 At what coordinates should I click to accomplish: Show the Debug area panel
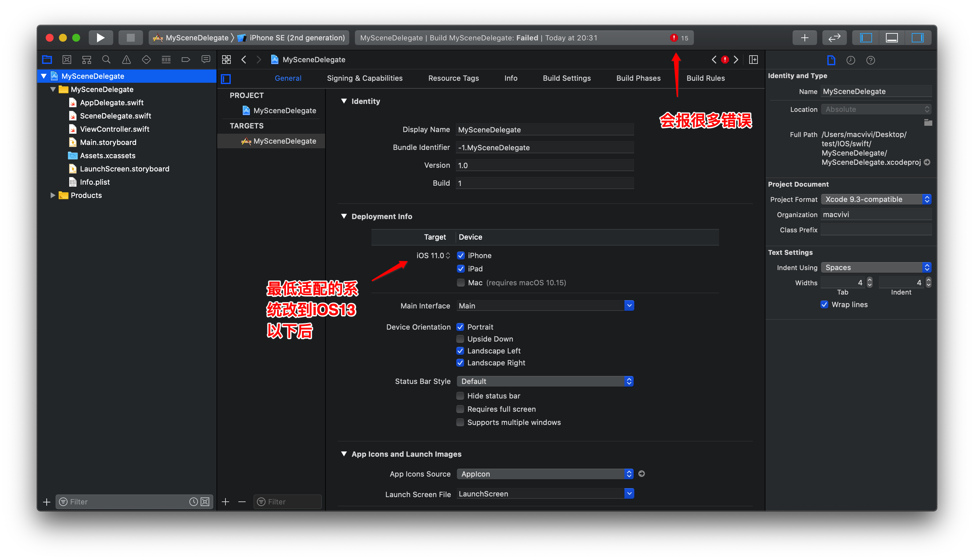click(891, 38)
